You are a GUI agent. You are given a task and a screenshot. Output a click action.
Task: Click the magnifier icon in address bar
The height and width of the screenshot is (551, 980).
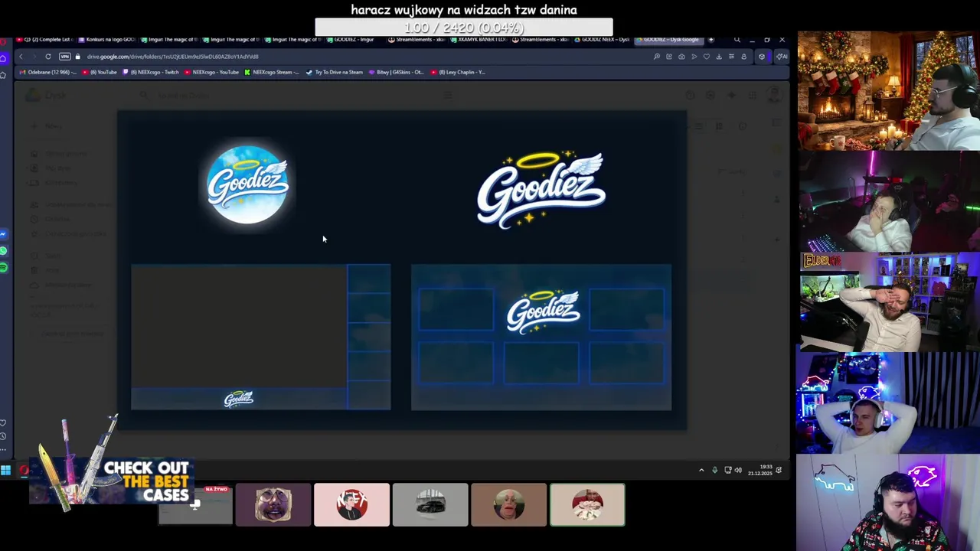tap(657, 57)
